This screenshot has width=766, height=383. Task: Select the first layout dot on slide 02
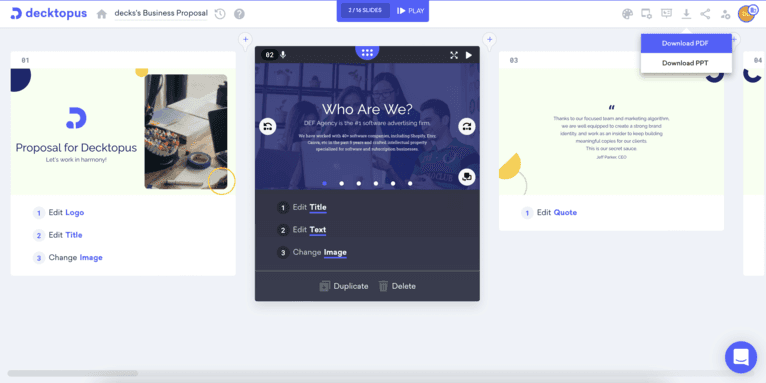(x=324, y=184)
